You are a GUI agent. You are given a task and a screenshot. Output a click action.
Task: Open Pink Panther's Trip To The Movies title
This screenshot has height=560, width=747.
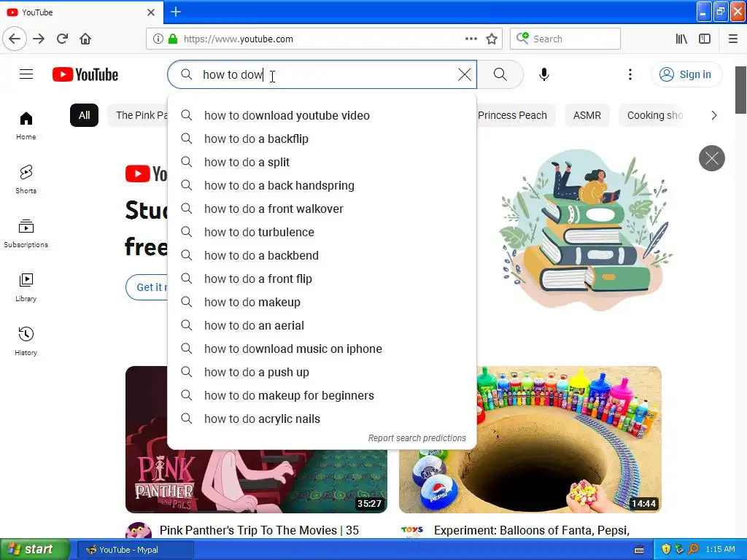tap(259, 530)
